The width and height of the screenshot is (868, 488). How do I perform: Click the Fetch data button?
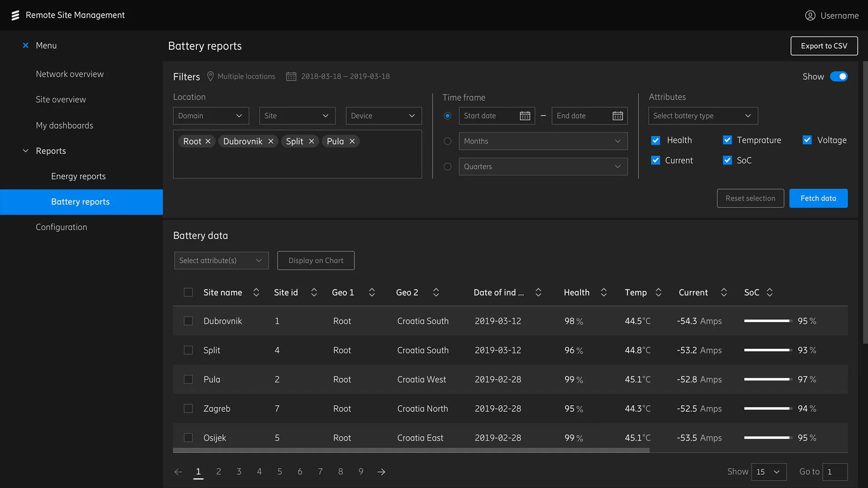[818, 198]
